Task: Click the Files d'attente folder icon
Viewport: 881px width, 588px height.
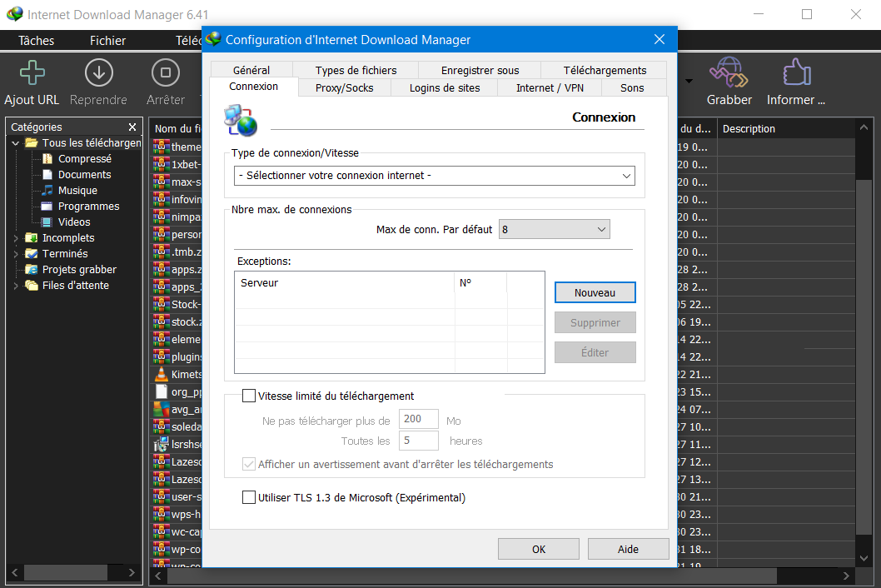Action: click(32, 285)
